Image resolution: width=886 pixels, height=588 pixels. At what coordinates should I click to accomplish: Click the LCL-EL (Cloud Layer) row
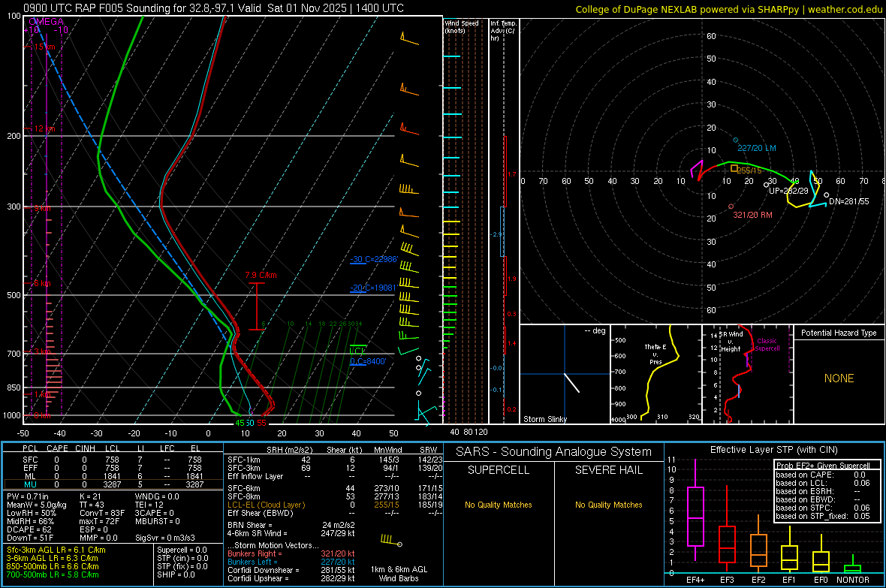[335, 505]
